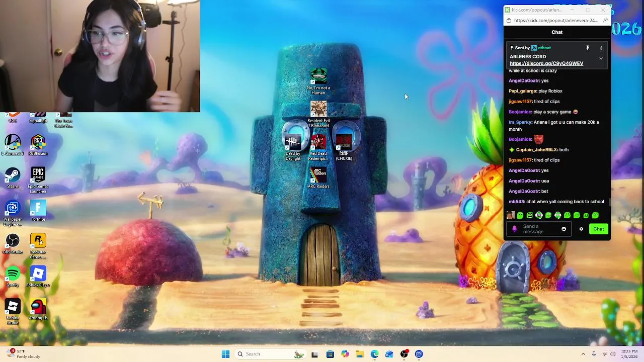Click 'chat when yall coming back to school' message
This screenshot has height=362, width=644.
tap(565, 202)
